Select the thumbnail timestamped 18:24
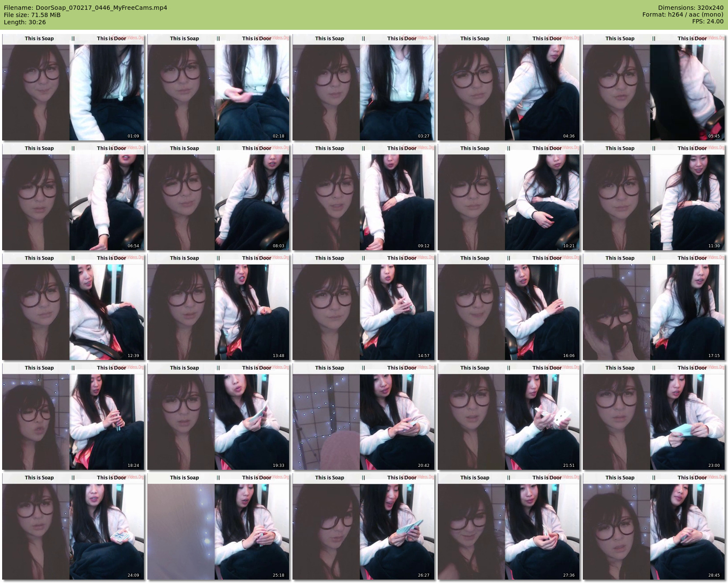Screen dimensions: 728x583 tap(73, 417)
